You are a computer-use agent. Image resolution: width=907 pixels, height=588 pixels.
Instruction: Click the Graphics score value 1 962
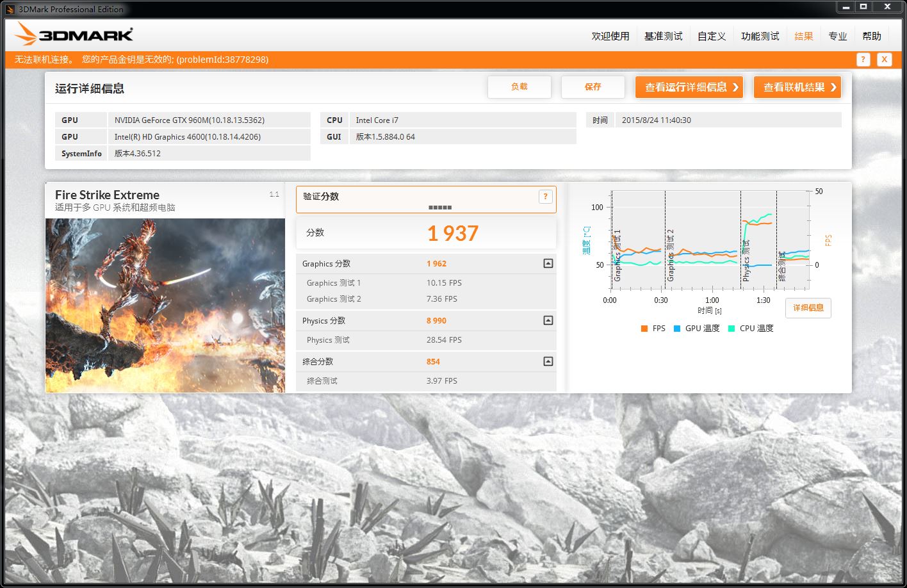coord(436,264)
